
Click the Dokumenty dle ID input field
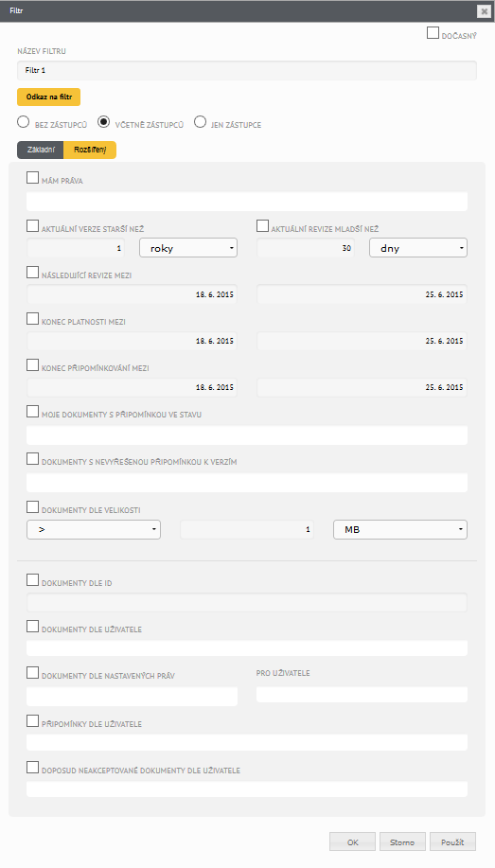[x=247, y=602]
